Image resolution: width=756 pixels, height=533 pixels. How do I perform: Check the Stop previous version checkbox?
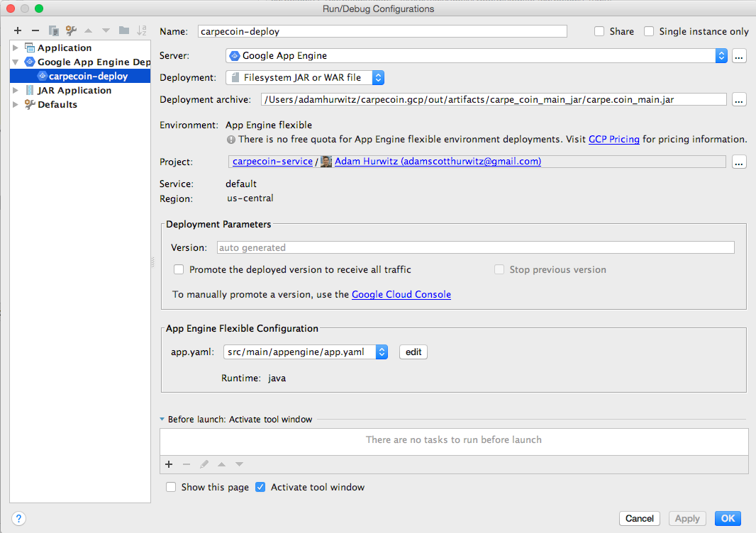point(499,269)
